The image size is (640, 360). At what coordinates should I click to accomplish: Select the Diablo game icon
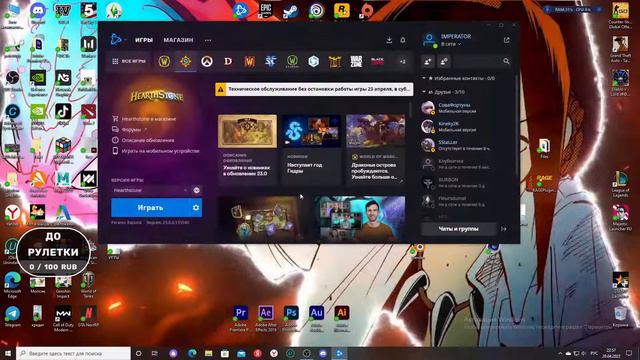tap(228, 61)
